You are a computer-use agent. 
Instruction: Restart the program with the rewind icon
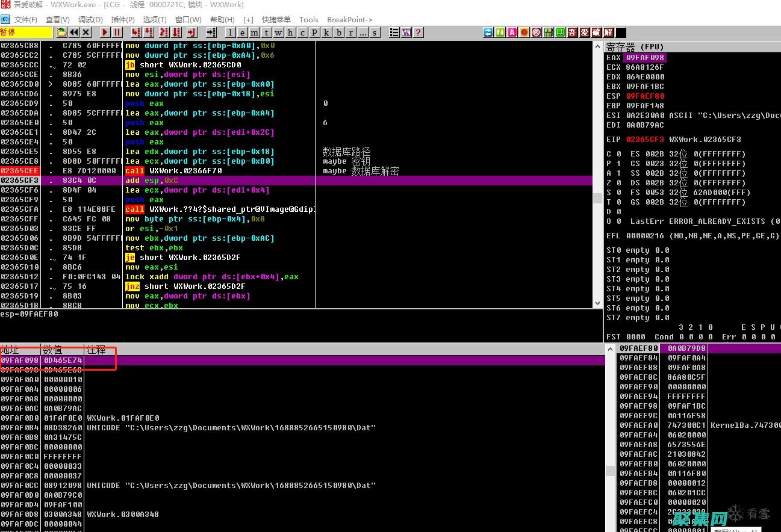73,32
